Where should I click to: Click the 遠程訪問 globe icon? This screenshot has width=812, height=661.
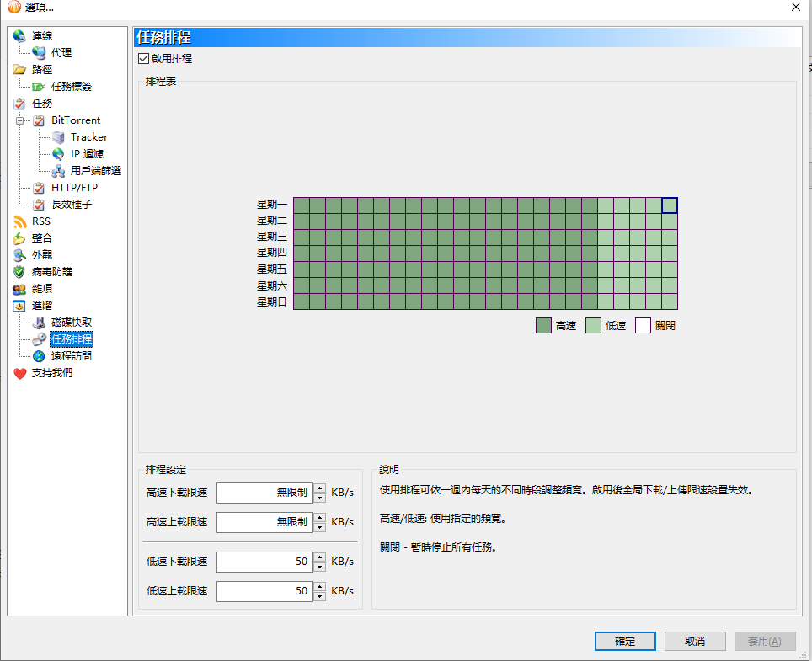[x=39, y=356]
